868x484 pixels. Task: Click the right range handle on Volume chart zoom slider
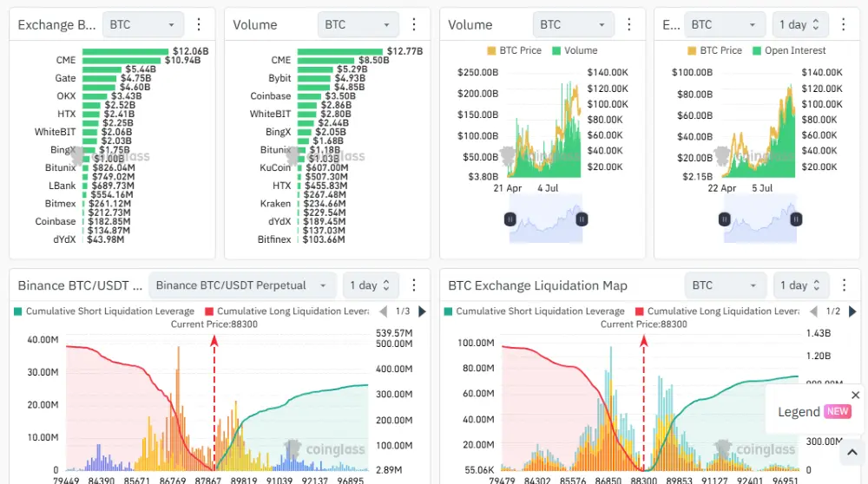pyautogui.click(x=582, y=219)
